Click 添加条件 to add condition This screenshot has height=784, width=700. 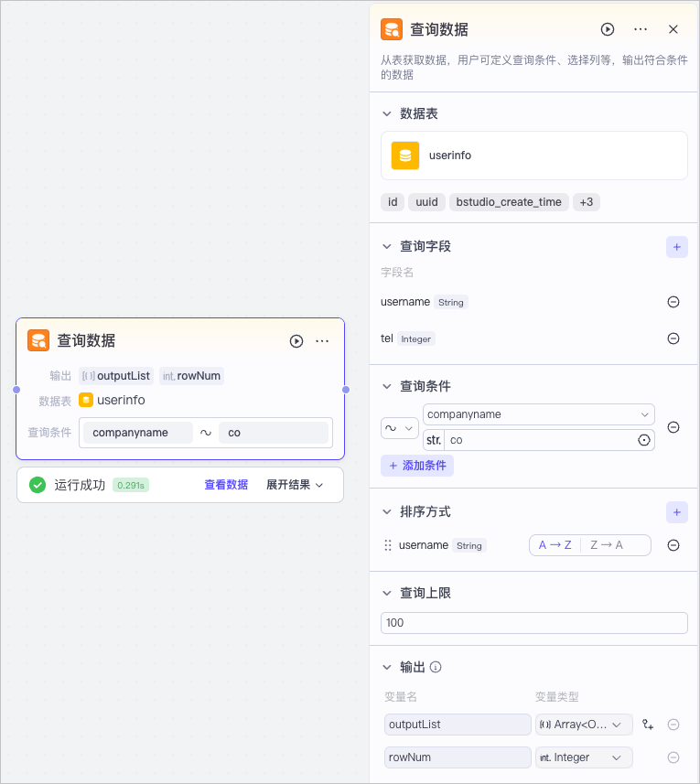tap(417, 466)
